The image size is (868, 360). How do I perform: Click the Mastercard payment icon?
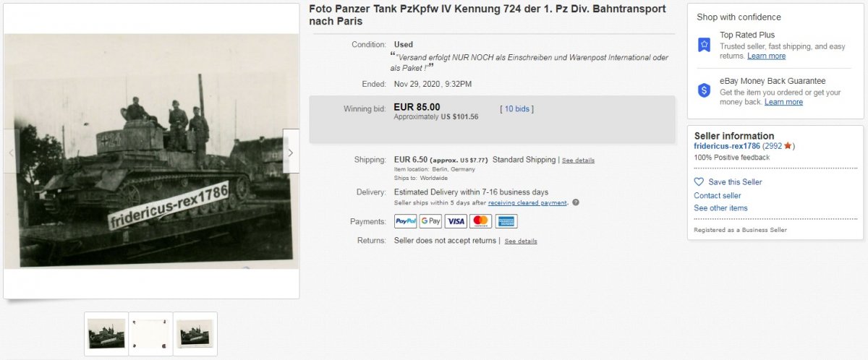tap(480, 221)
